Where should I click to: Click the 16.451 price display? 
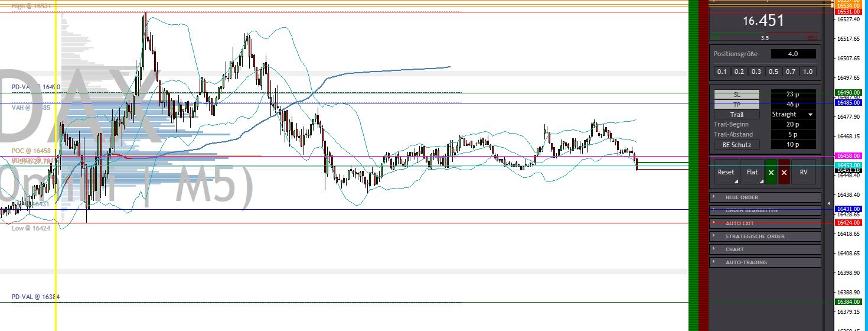point(764,21)
